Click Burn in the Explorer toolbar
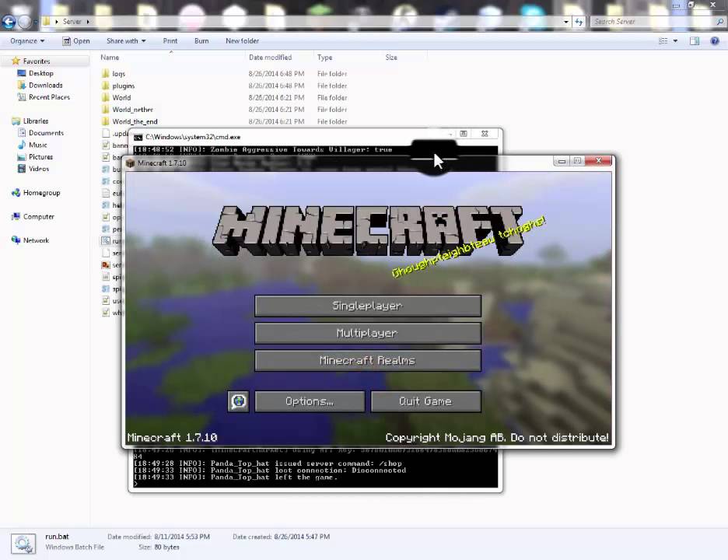The image size is (728, 560). coord(201,41)
